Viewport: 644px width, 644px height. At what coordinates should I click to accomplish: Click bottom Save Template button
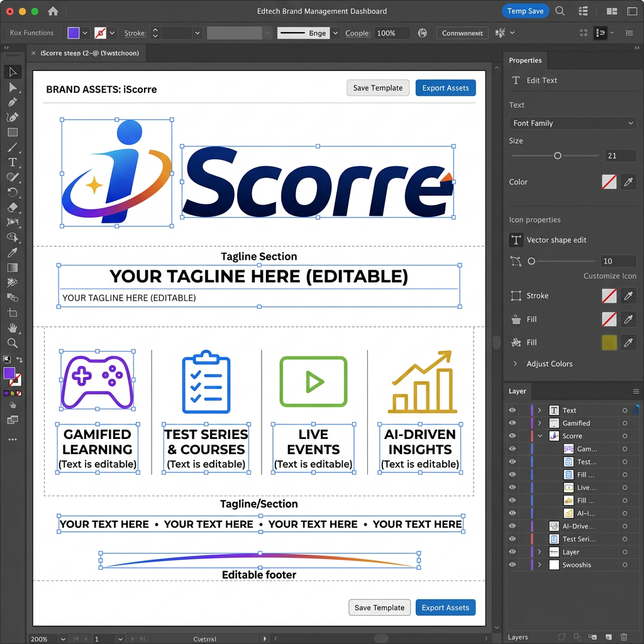coord(379,608)
